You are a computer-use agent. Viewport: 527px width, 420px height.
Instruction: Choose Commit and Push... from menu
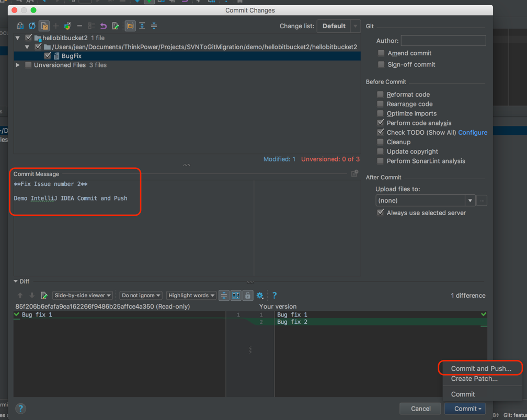pyautogui.click(x=481, y=368)
